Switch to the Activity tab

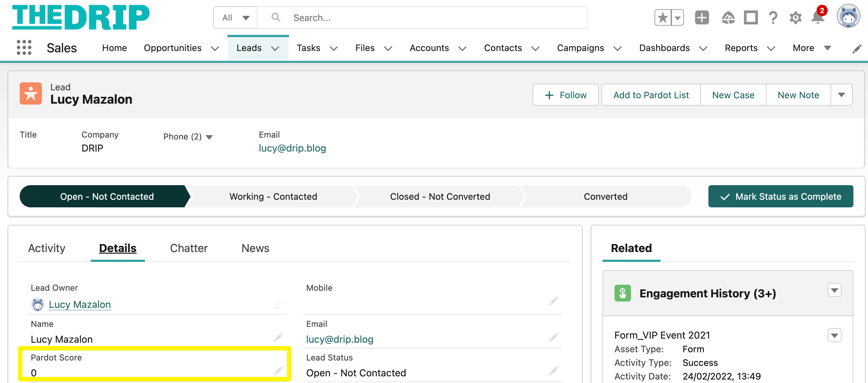tap(47, 248)
